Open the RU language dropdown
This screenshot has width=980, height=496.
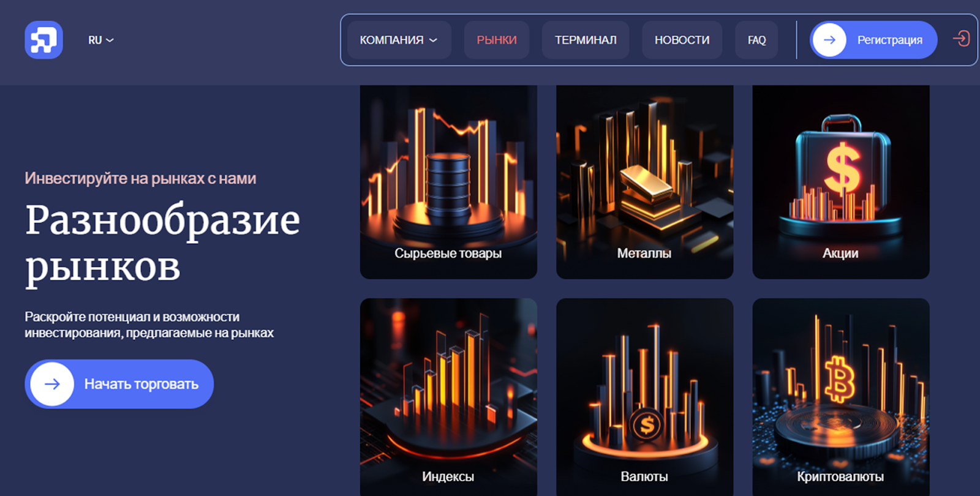[101, 40]
